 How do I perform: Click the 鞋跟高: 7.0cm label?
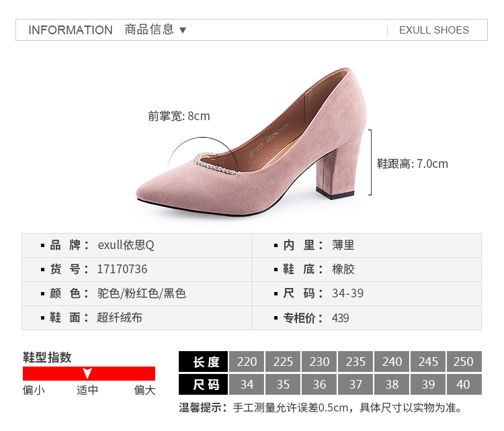pyautogui.click(x=412, y=163)
